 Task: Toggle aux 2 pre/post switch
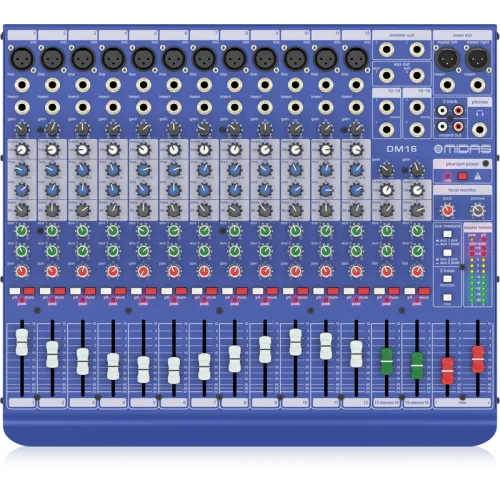click(x=447, y=252)
